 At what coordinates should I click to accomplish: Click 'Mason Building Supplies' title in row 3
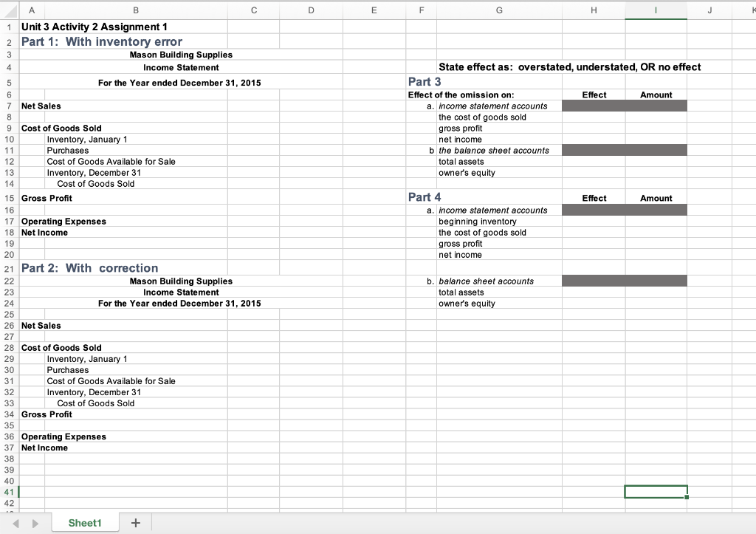click(x=181, y=55)
